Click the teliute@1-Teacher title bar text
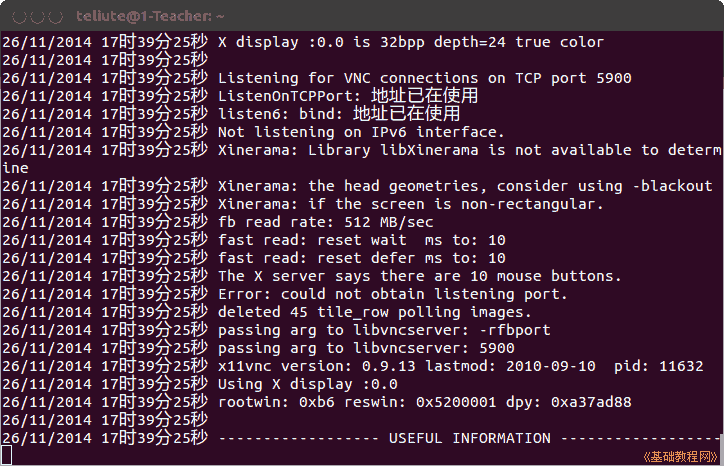Screen dimensions: 724x466 click(150, 17)
